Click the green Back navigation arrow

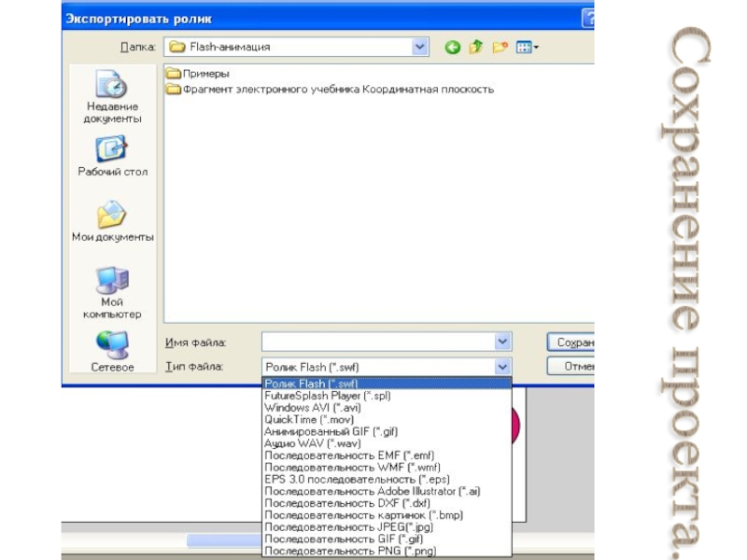click(453, 48)
